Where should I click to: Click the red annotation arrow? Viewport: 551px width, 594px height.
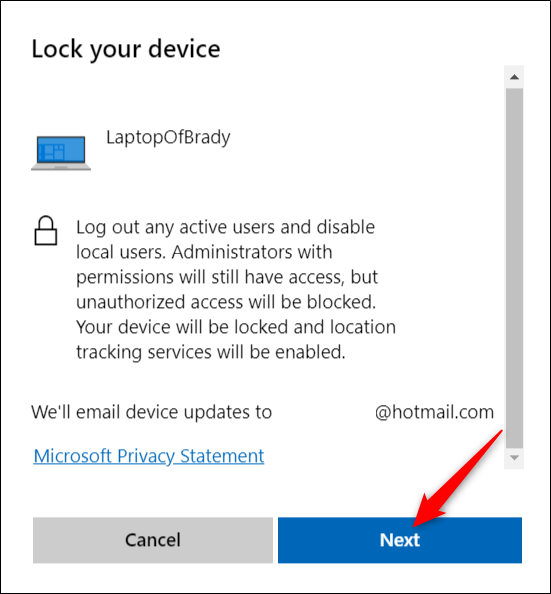click(x=458, y=478)
